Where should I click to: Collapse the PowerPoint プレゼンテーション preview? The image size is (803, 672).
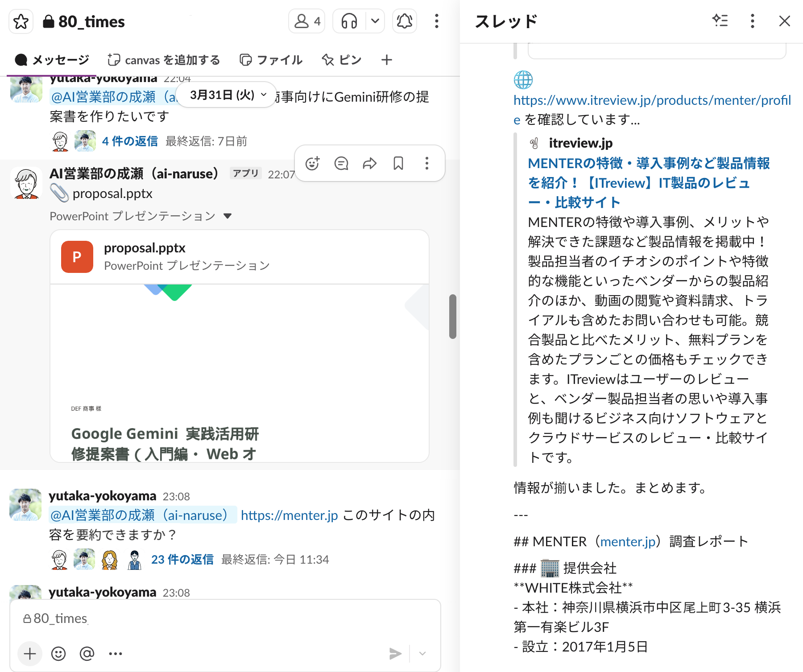(x=228, y=216)
